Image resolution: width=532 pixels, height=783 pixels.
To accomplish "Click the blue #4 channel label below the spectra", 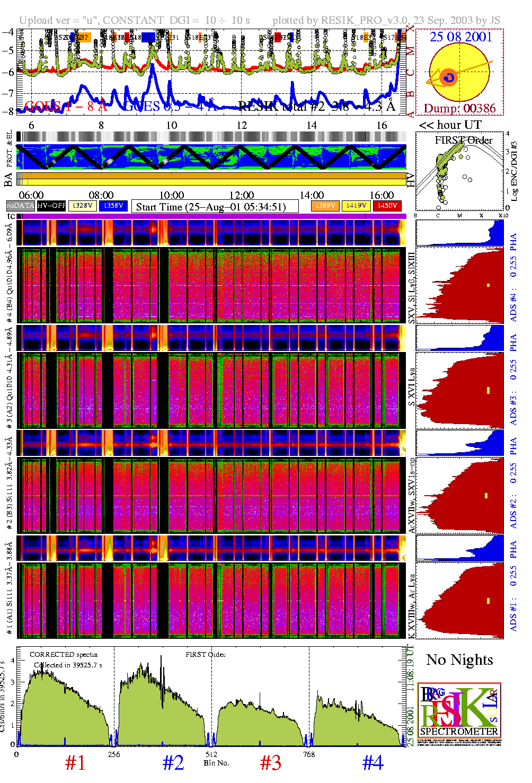I will 373,763.
